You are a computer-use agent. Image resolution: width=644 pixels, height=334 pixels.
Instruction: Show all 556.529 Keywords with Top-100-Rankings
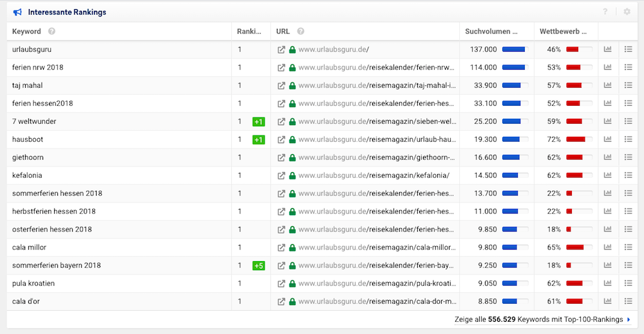coord(542,320)
